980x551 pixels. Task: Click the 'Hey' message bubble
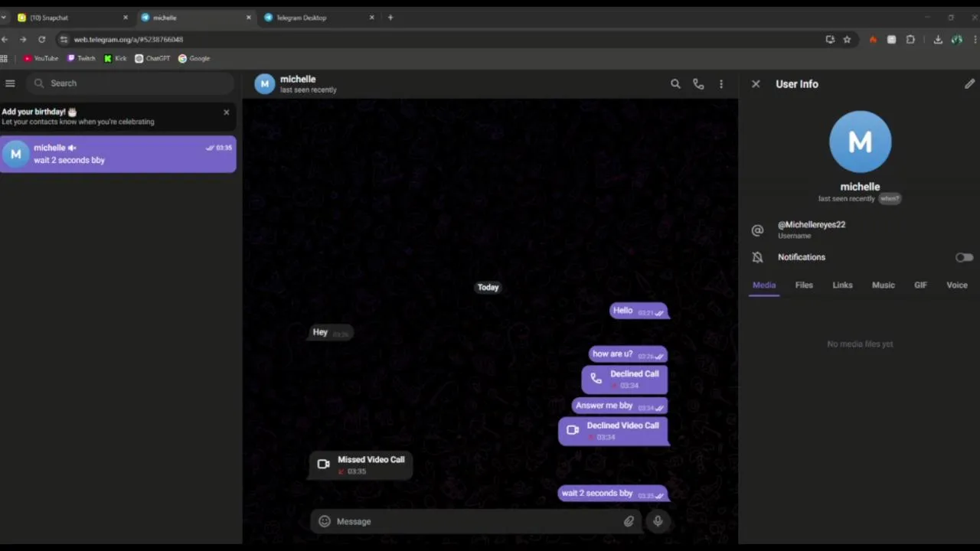point(331,332)
